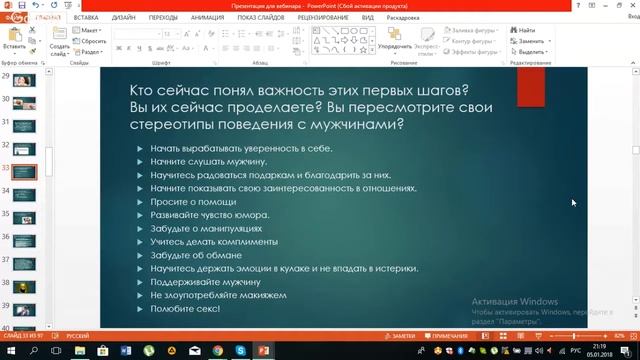Click the decrease font size icon
This screenshot has width=640, height=360.
pos(198,34)
